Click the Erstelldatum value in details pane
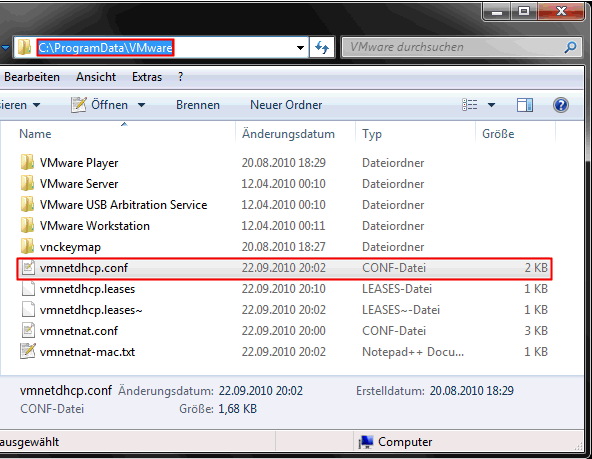592x459 pixels. (x=472, y=391)
